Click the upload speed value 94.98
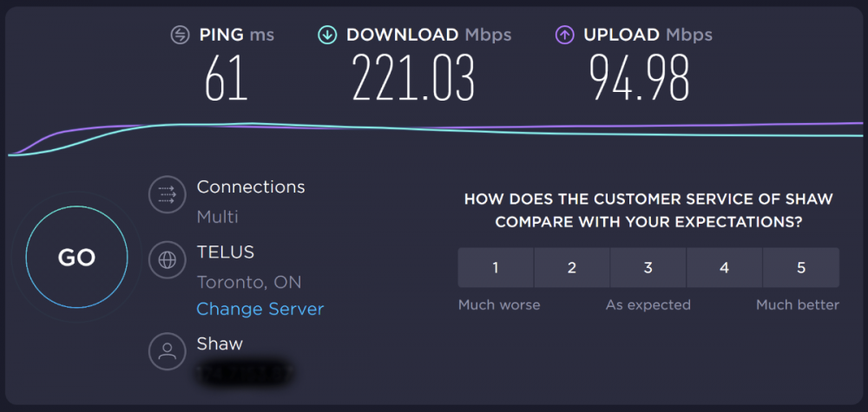 click(640, 78)
